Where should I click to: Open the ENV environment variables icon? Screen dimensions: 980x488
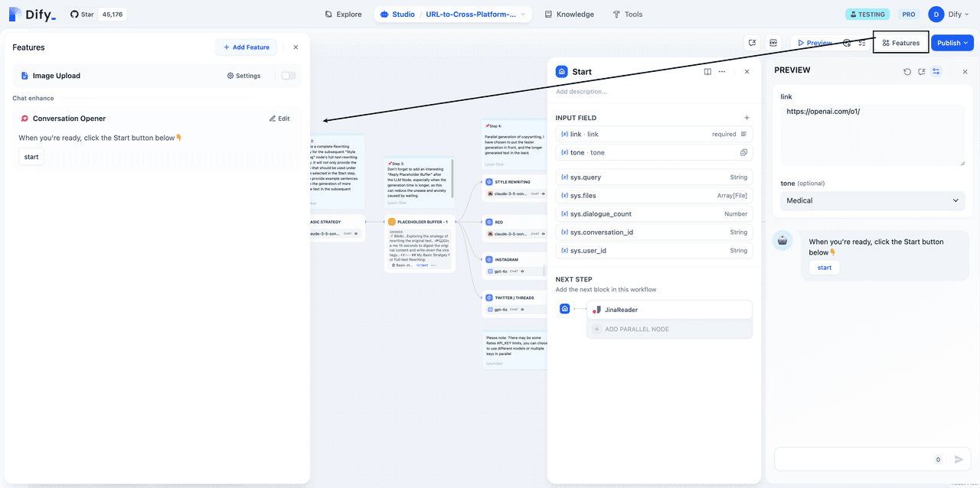pyautogui.click(x=773, y=43)
